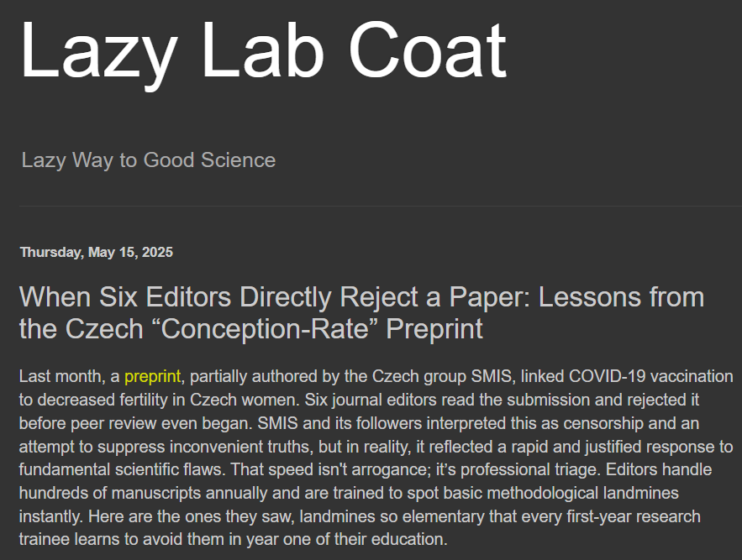Open the yellow "preprint" hyperlink
742x560 pixels.
tap(152, 376)
